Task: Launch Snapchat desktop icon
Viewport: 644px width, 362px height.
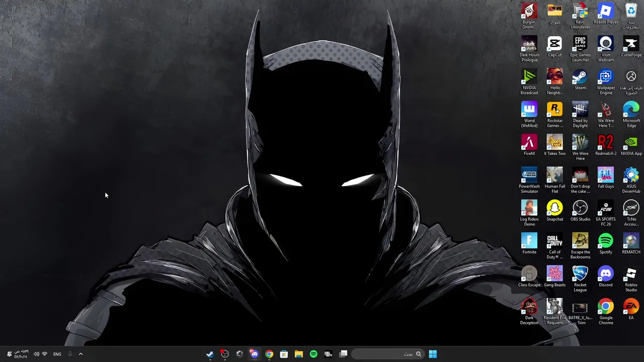Action: click(554, 211)
